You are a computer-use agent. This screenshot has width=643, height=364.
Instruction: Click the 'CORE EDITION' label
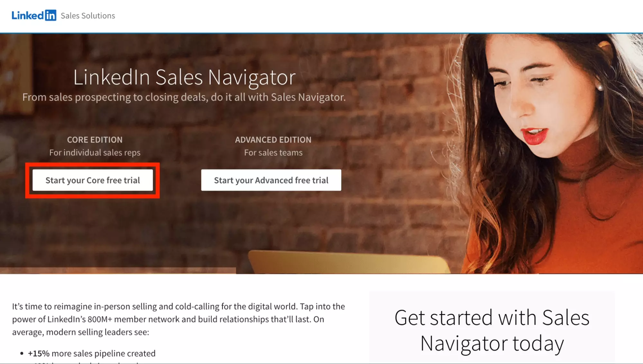pos(95,140)
